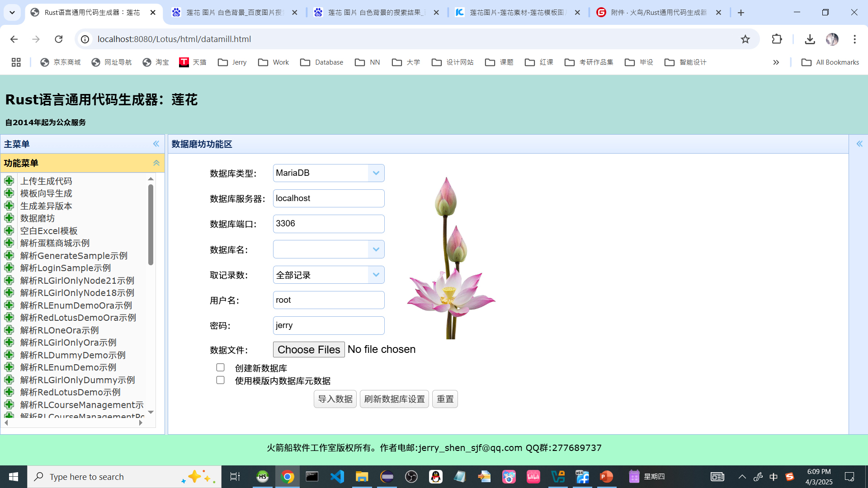This screenshot has width=868, height=488.
Task: Click inside the localhost server input field
Action: point(329,198)
